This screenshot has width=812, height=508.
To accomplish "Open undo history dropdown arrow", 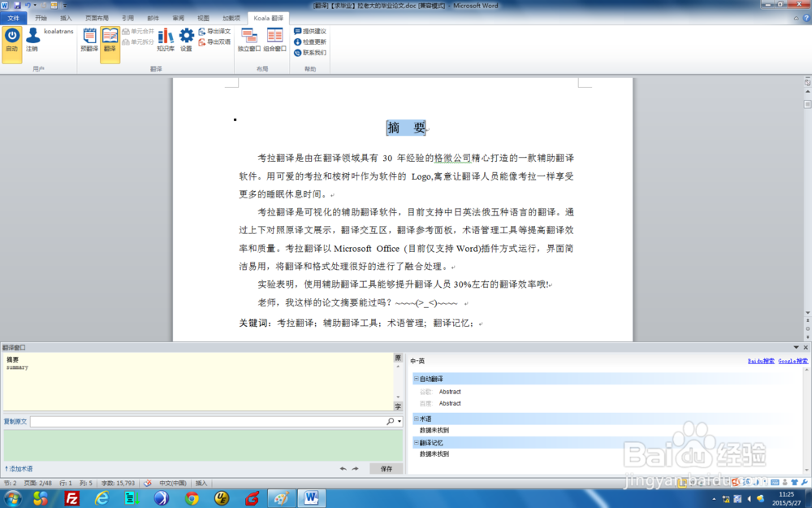I will (x=35, y=5).
